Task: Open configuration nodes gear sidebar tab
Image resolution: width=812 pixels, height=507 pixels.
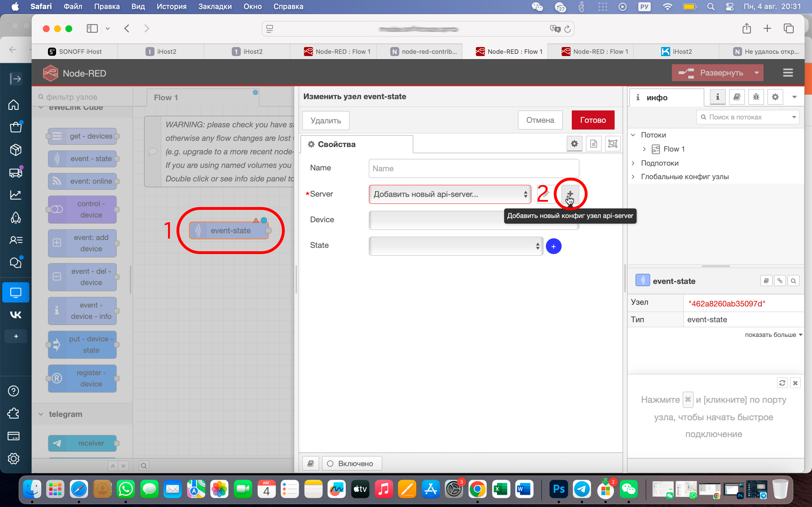Action: tap(775, 97)
